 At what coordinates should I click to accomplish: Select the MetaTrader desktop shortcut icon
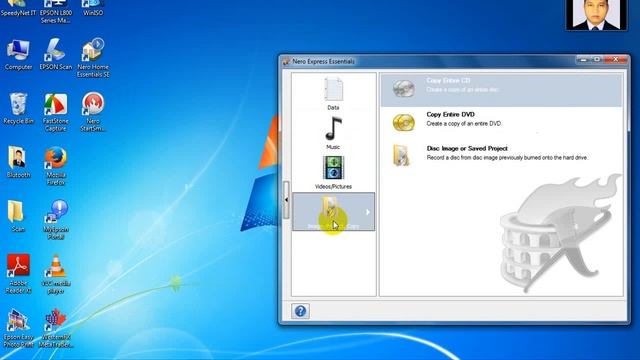click(56, 328)
